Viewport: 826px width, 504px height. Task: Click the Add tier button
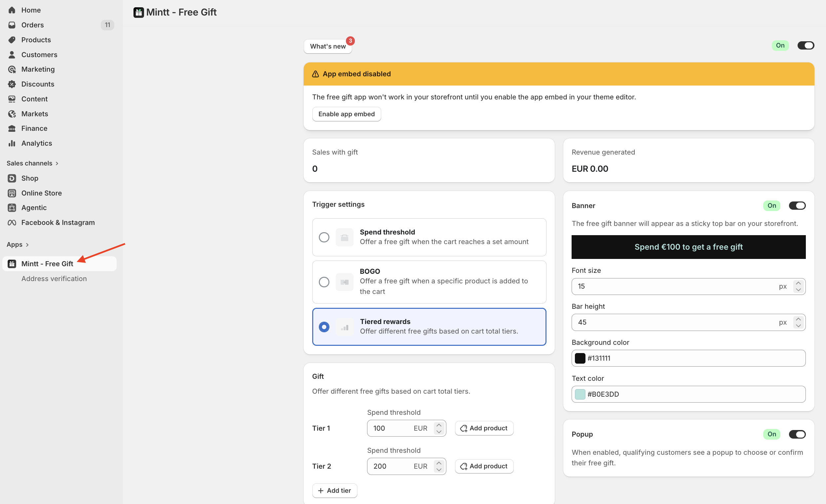[334, 490]
